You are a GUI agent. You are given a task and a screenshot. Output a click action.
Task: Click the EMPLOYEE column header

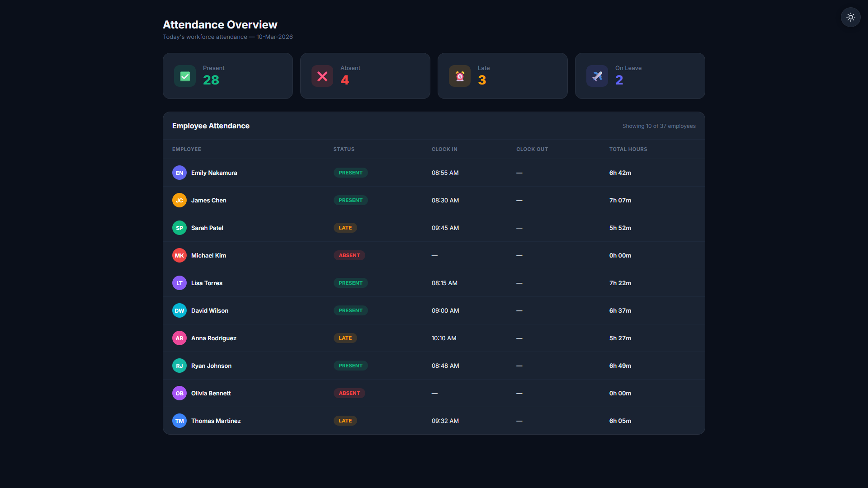[187, 149]
